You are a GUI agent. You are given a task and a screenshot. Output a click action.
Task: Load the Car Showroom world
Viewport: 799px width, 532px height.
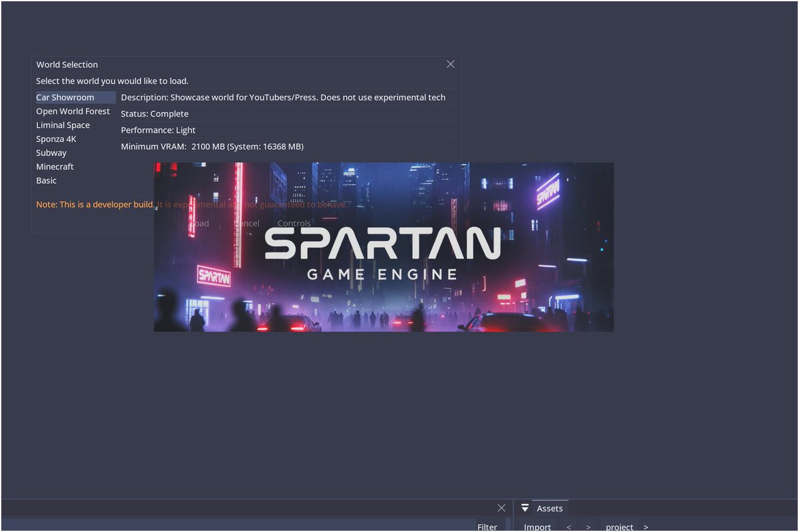198,223
